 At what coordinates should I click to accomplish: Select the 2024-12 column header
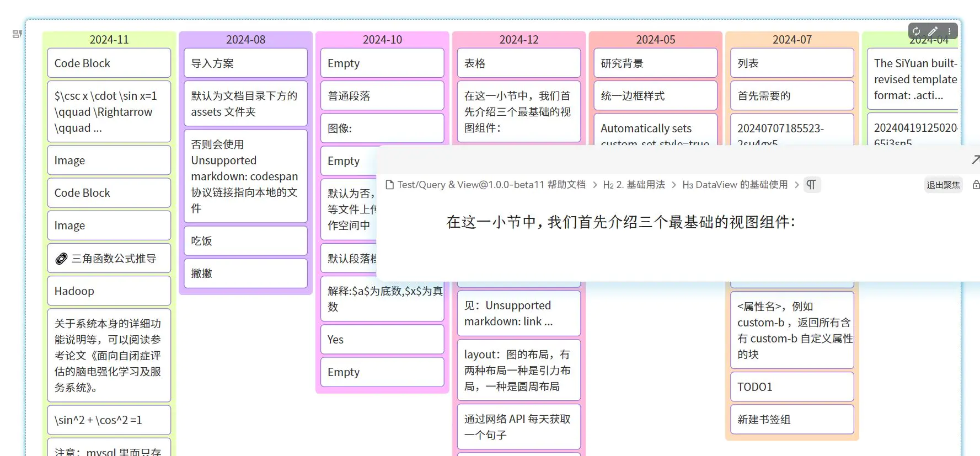(519, 40)
